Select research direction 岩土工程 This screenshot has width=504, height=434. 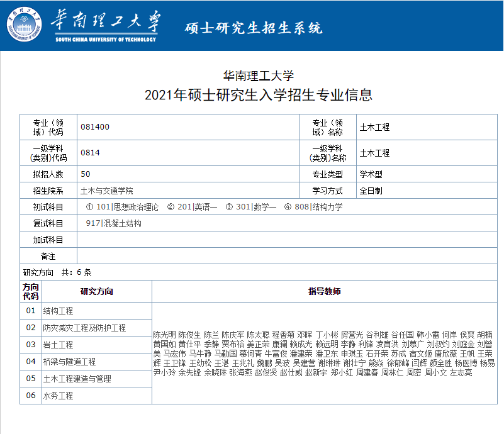(58, 345)
